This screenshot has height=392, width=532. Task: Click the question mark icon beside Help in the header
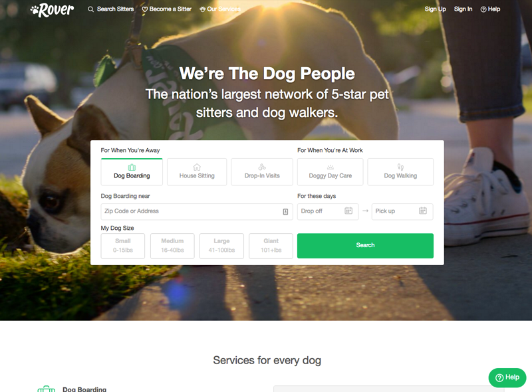483,9
